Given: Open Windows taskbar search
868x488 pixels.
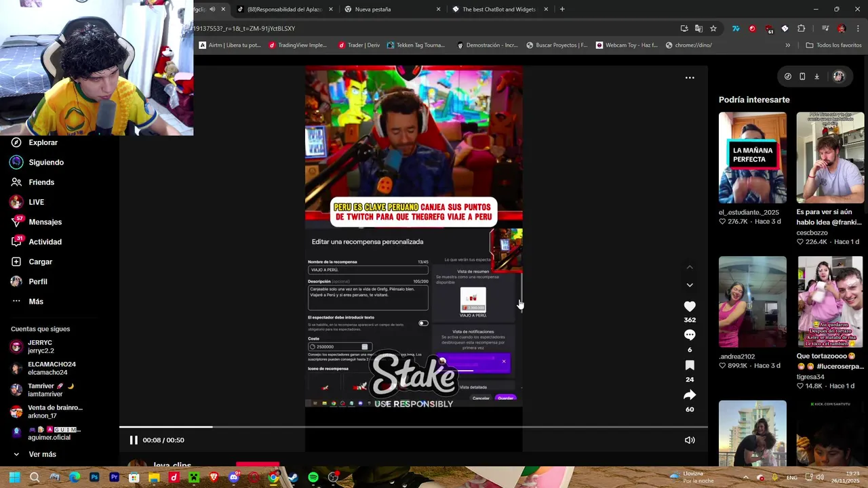Looking at the screenshot, I should click(x=35, y=477).
